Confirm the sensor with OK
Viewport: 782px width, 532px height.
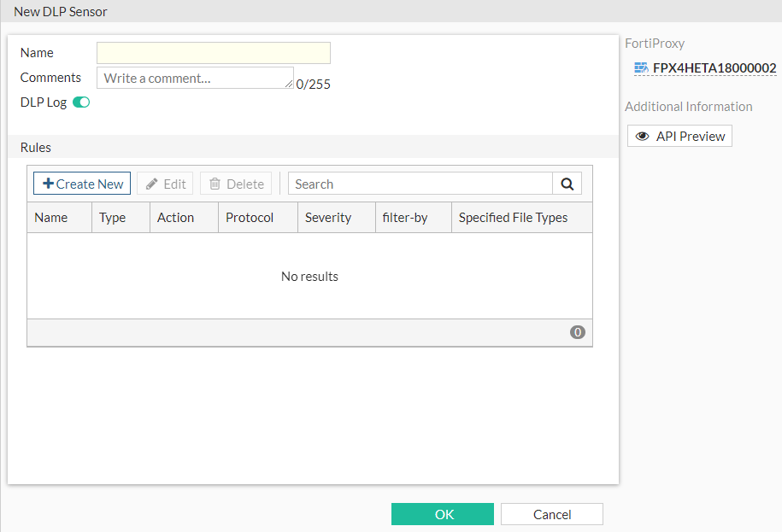442,513
